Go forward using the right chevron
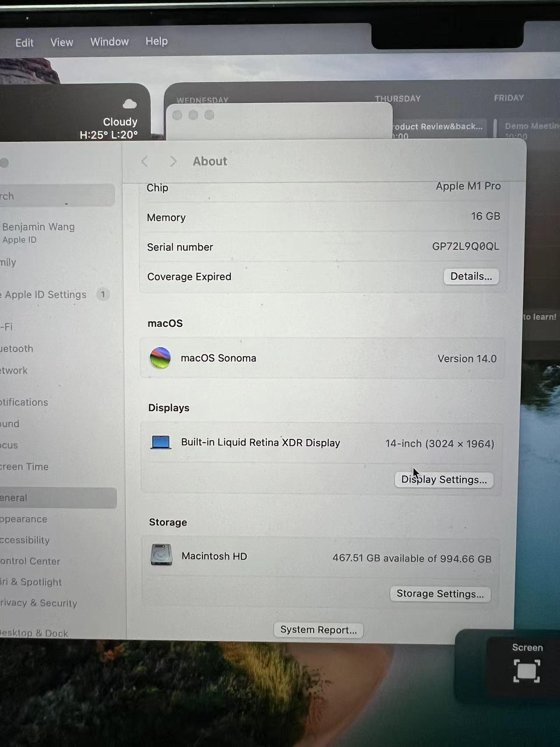The height and width of the screenshot is (747, 560). tap(173, 161)
